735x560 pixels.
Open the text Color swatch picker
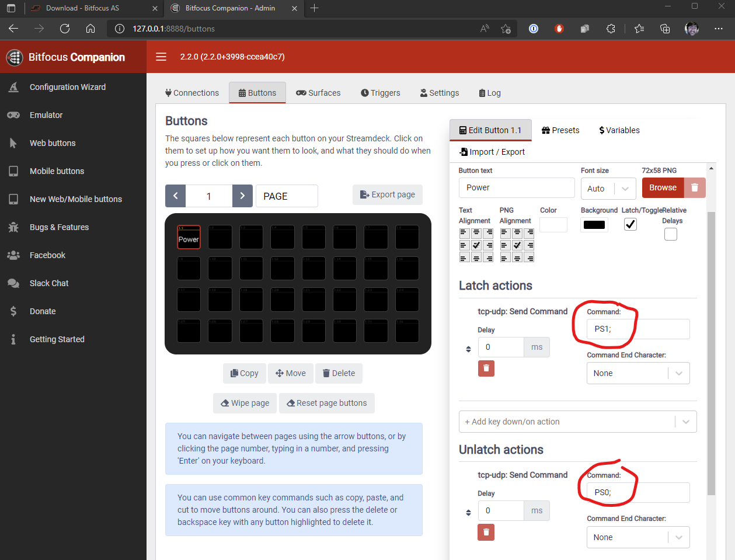tap(553, 225)
